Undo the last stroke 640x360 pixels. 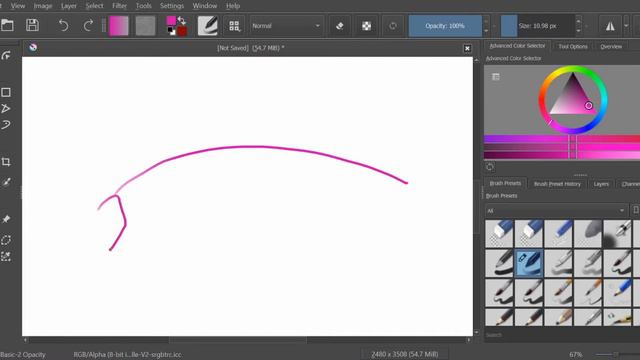[x=63, y=25]
